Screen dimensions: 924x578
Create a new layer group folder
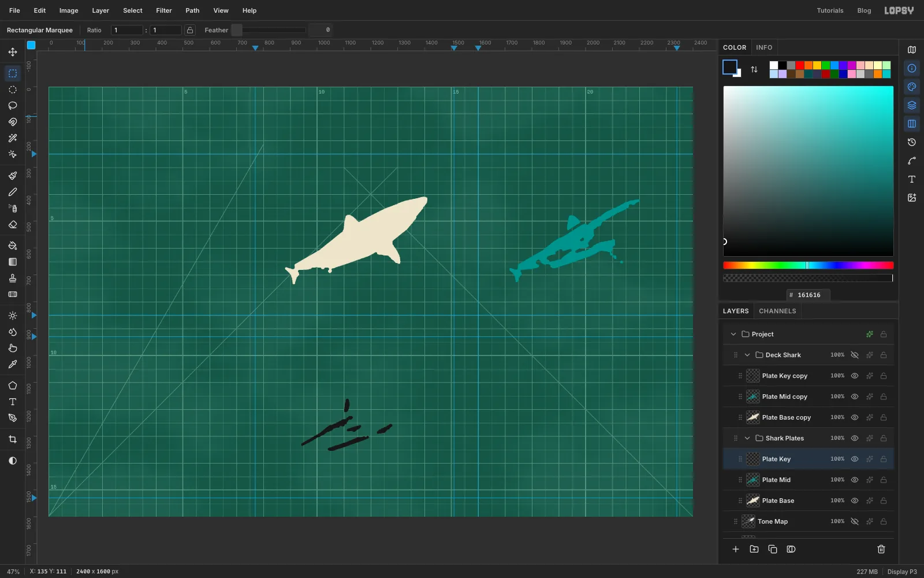(x=754, y=549)
